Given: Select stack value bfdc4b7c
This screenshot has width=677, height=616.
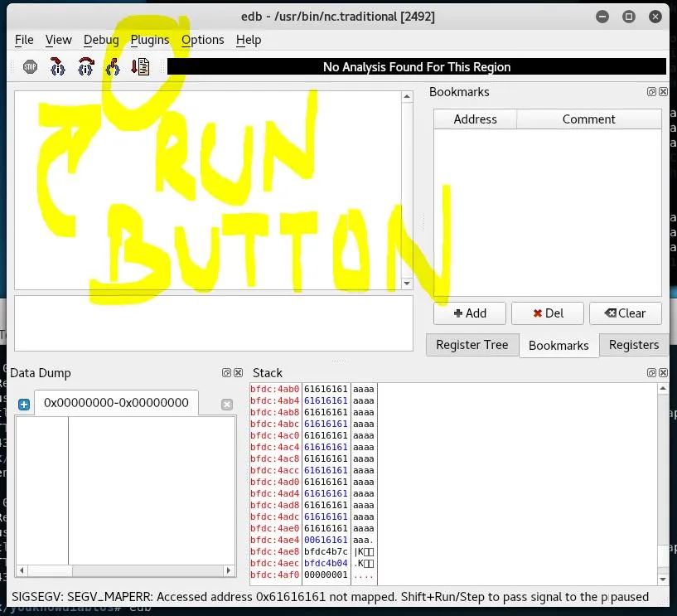Looking at the screenshot, I should [x=326, y=551].
